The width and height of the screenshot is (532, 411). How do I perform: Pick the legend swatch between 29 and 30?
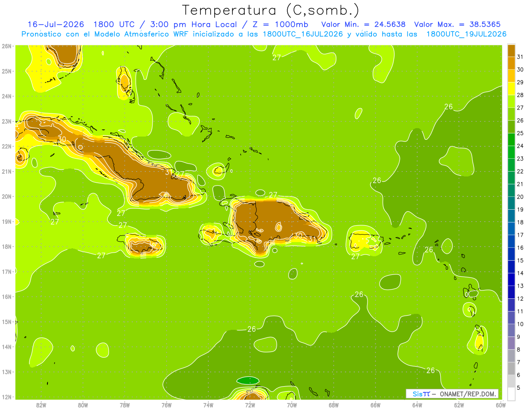tap(511, 76)
